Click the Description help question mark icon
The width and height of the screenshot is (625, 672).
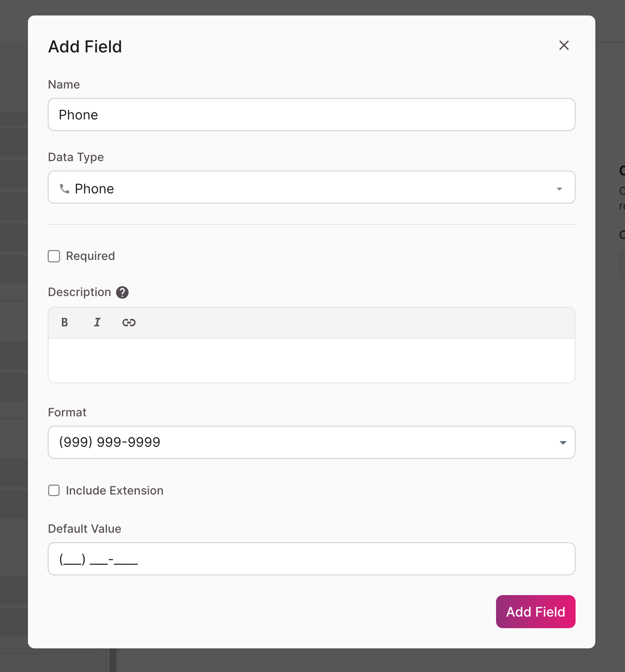click(123, 292)
